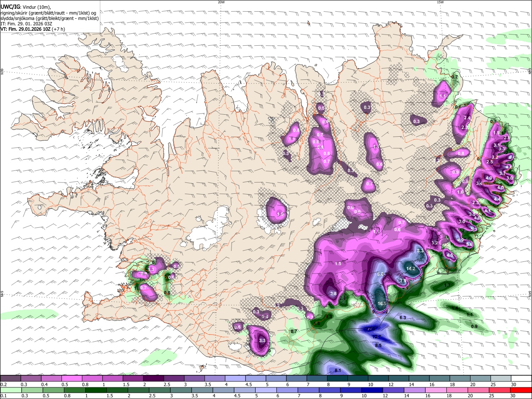Click the 8.5 precipitation value offshore

378,345
